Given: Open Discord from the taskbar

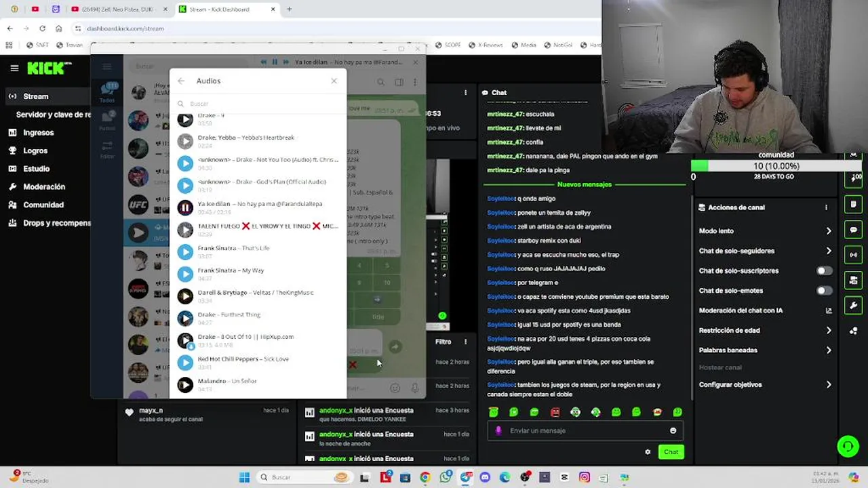Looking at the screenshot, I should 485,477.
